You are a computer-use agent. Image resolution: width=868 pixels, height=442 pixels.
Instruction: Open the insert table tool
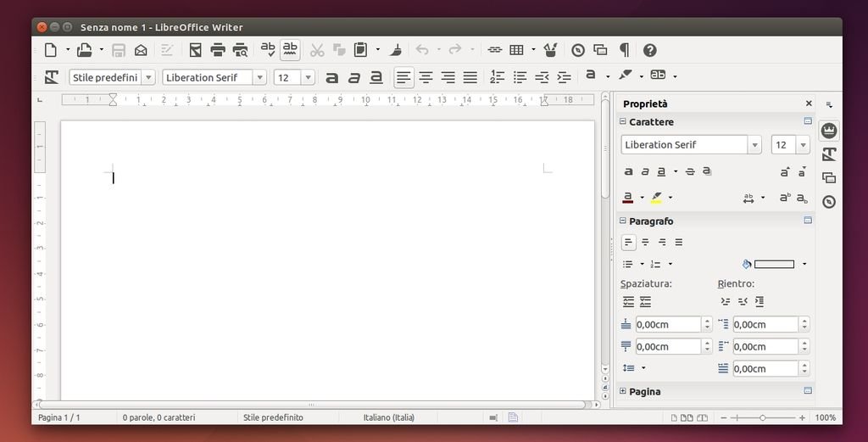point(516,50)
